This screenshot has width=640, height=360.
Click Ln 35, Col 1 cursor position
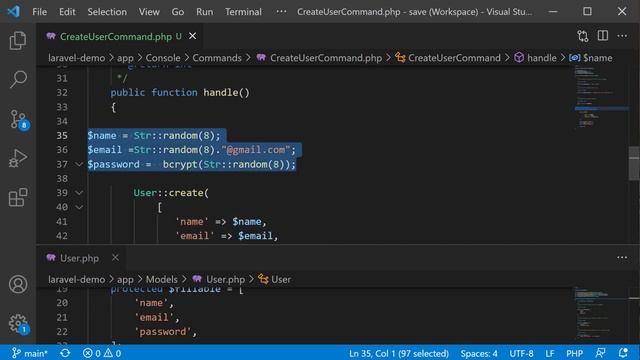pyautogui.click(x=398, y=353)
